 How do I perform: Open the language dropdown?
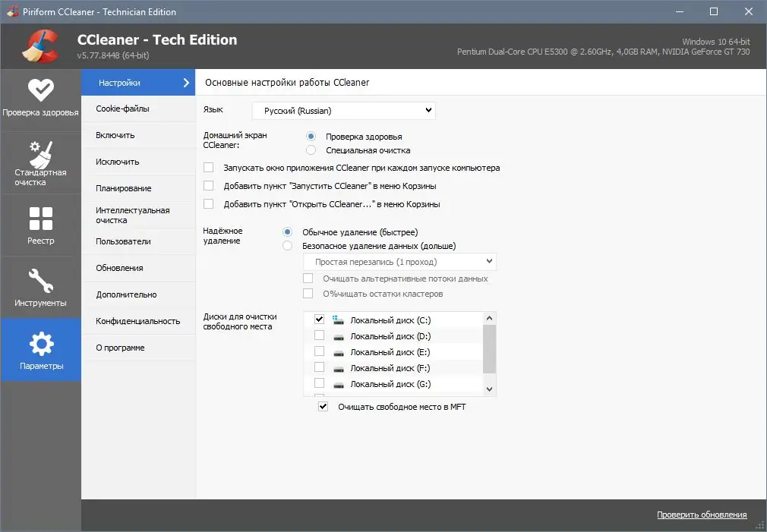coord(343,111)
